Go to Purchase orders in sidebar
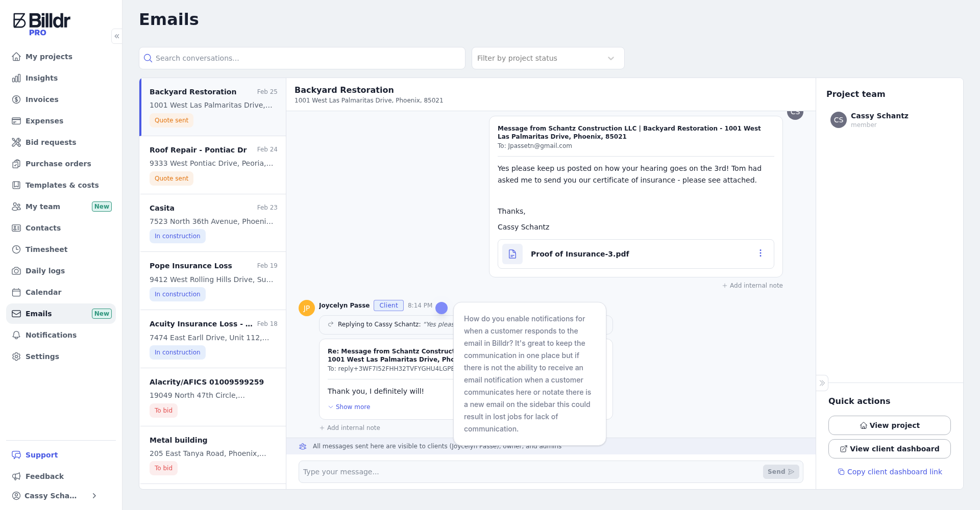Image resolution: width=980 pixels, height=510 pixels. pyautogui.click(x=58, y=164)
